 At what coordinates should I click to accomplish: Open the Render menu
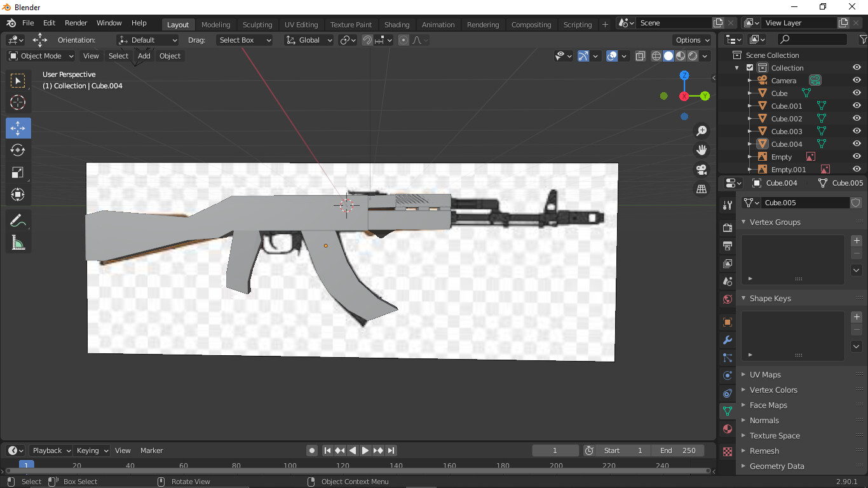click(x=76, y=23)
